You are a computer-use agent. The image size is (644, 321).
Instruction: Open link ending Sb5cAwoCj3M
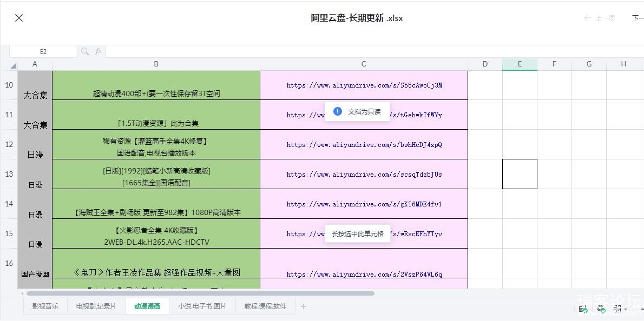coord(364,85)
